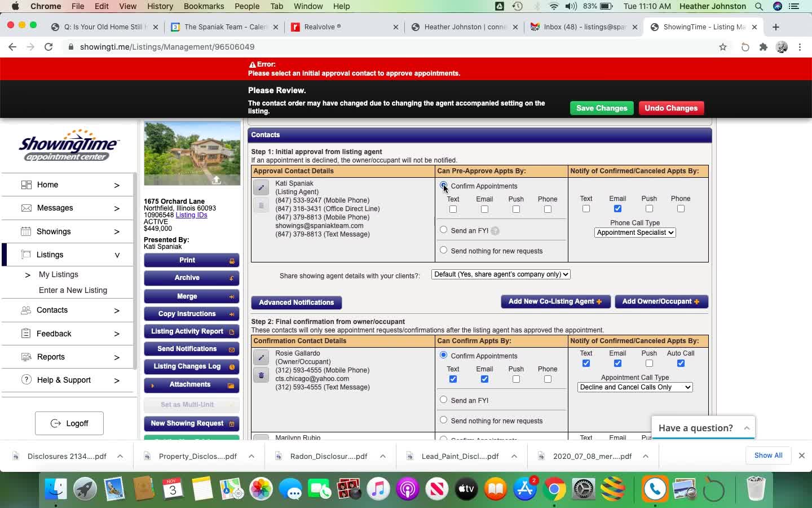Image resolution: width=812 pixels, height=508 pixels.
Task: Bookmark page with the star icon
Action: pos(723,47)
